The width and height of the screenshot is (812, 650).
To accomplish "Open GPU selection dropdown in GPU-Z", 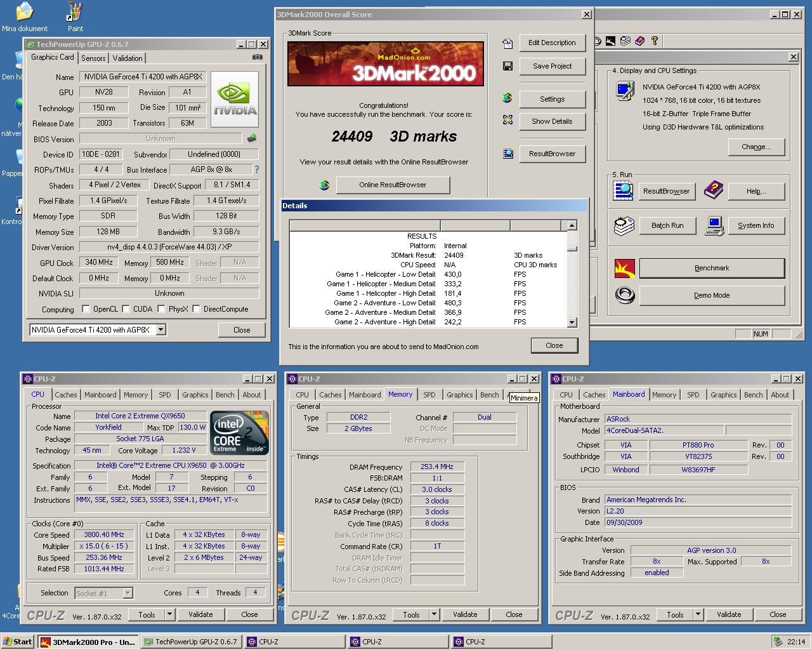I will tap(161, 329).
